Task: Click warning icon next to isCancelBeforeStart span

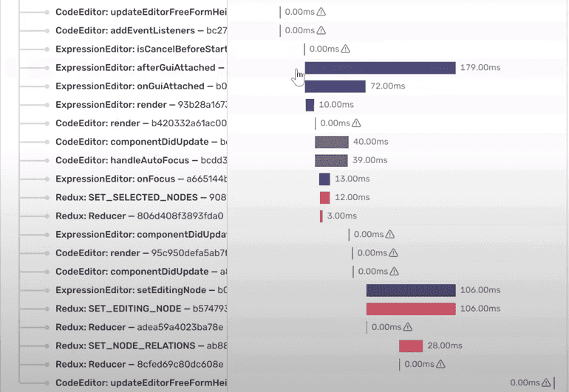Action: click(346, 49)
